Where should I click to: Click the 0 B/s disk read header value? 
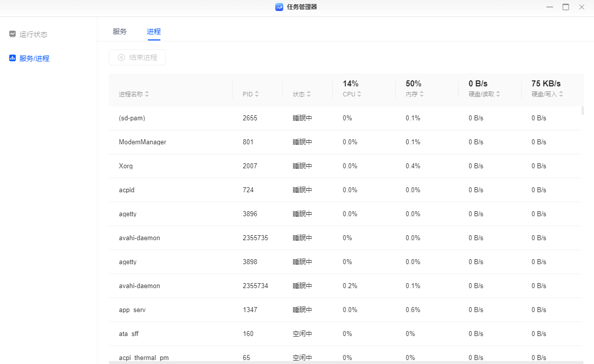click(x=478, y=83)
